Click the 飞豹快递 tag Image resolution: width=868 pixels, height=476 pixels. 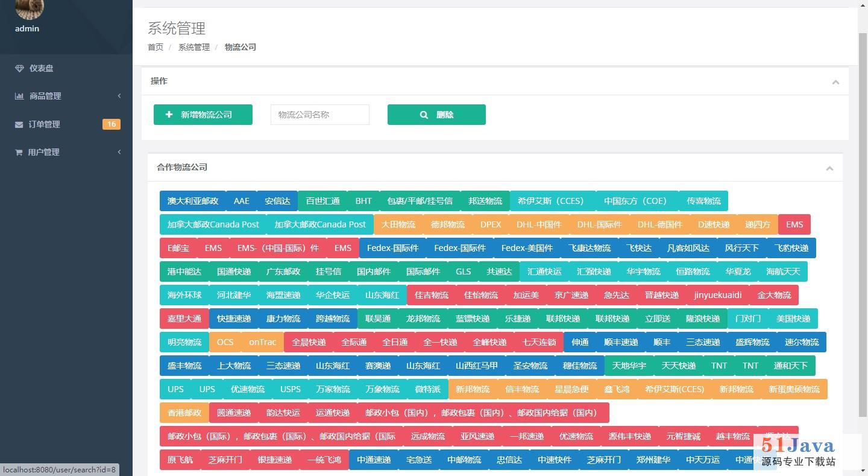click(791, 248)
